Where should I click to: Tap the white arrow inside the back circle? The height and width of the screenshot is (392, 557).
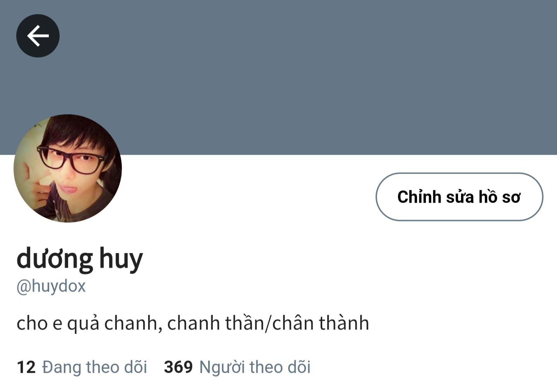click(x=38, y=36)
